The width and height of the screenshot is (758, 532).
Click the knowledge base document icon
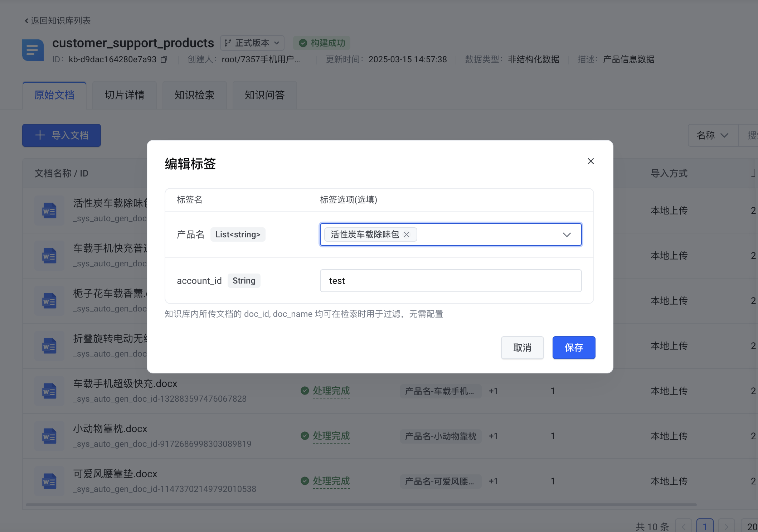click(x=33, y=50)
